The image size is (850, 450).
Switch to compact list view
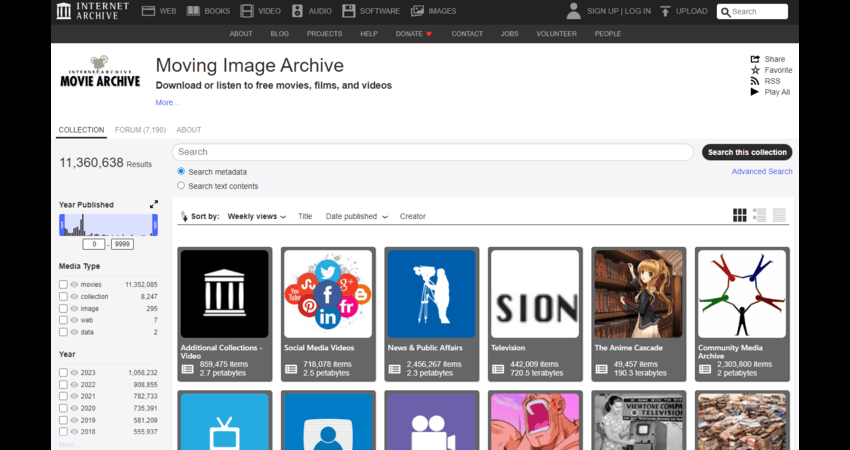click(779, 215)
